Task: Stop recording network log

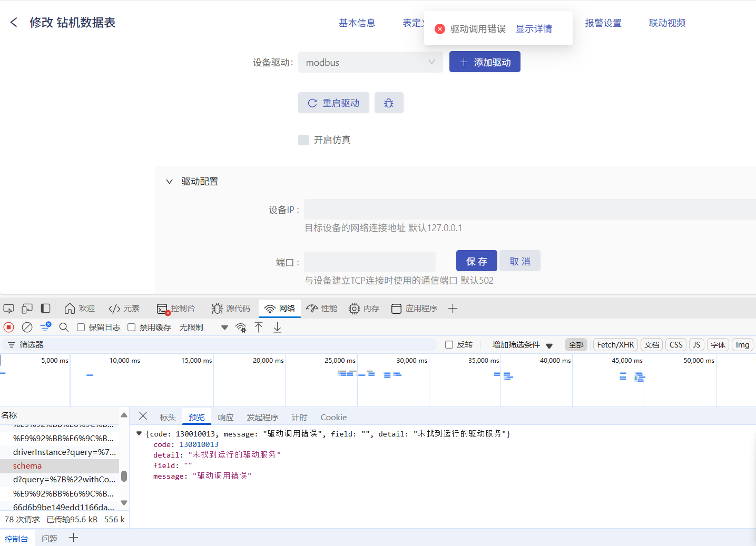Action: coord(8,327)
